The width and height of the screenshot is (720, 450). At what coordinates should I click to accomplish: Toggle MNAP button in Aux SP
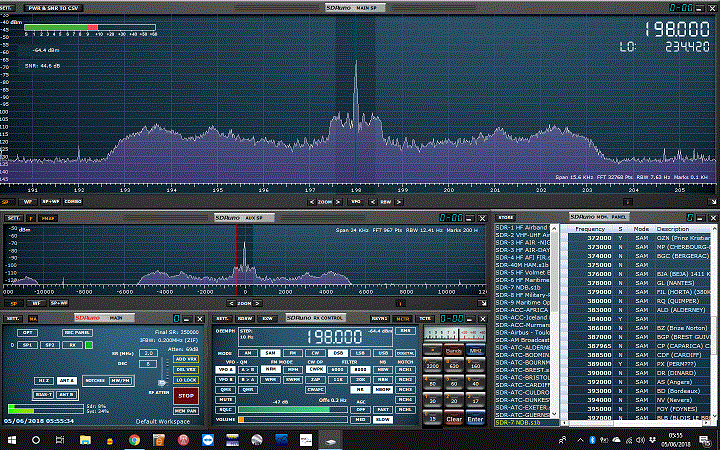click(x=48, y=218)
